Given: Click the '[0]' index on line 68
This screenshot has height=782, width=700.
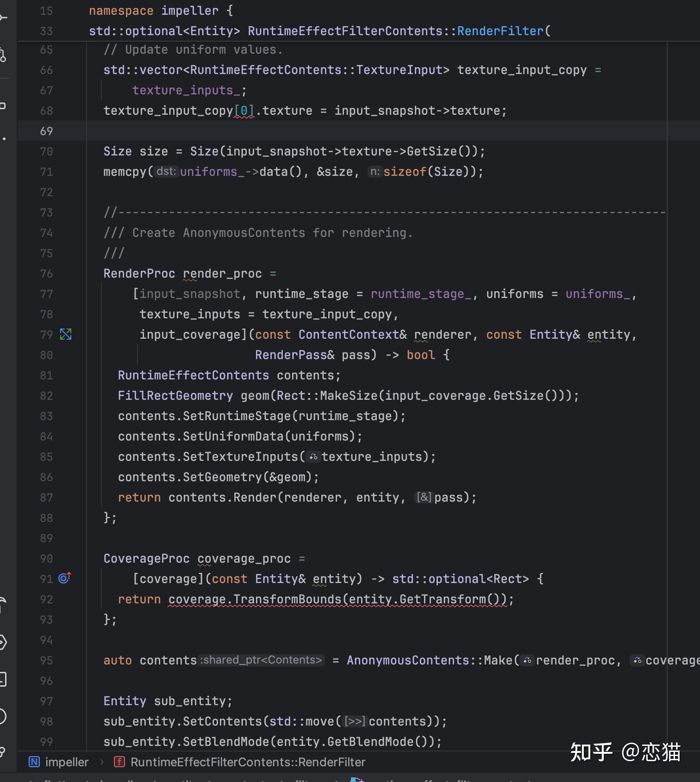Looking at the screenshot, I should [x=244, y=111].
